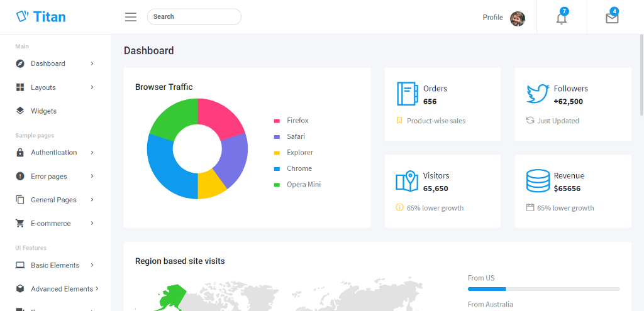Viewport: 644px width, 311px height.
Task: Expand the Basic Elements chevron
Action: pos(92,266)
